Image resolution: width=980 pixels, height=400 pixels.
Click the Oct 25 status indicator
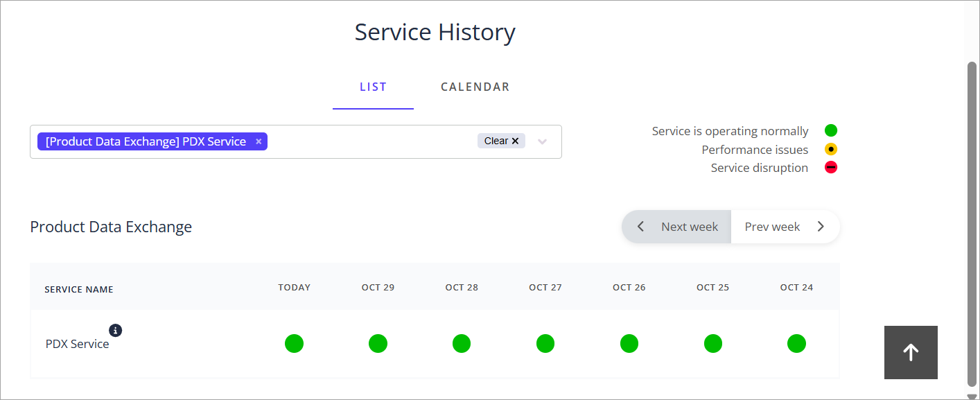click(x=713, y=343)
